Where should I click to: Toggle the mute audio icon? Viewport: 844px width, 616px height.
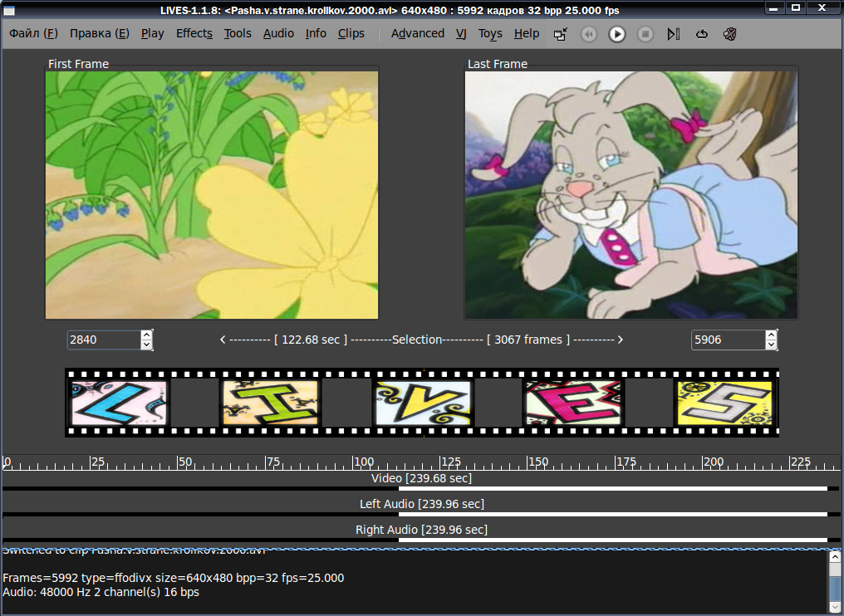[x=730, y=34]
